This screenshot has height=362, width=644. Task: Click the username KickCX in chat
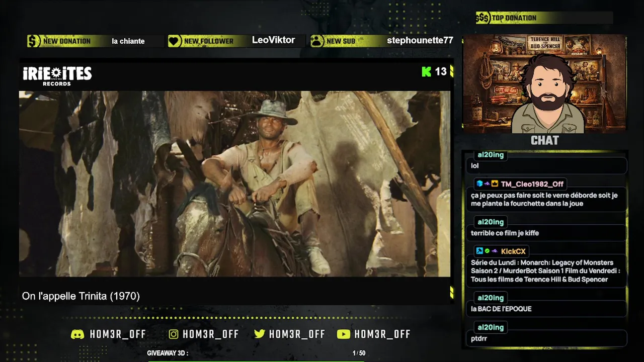pos(513,251)
